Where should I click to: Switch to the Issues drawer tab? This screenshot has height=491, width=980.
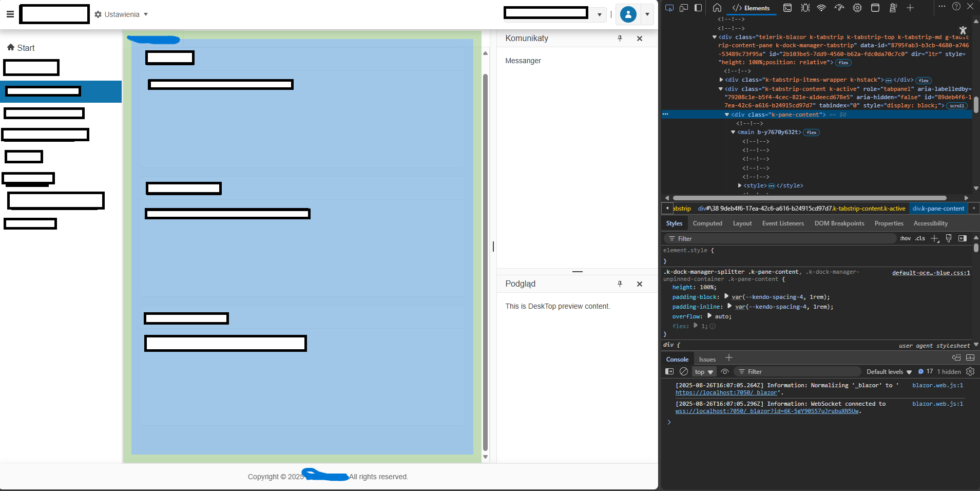707,360
